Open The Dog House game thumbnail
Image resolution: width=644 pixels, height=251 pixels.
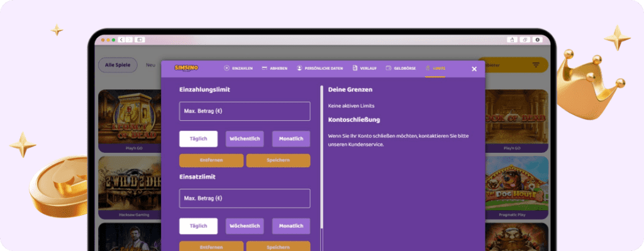pyautogui.click(x=517, y=184)
